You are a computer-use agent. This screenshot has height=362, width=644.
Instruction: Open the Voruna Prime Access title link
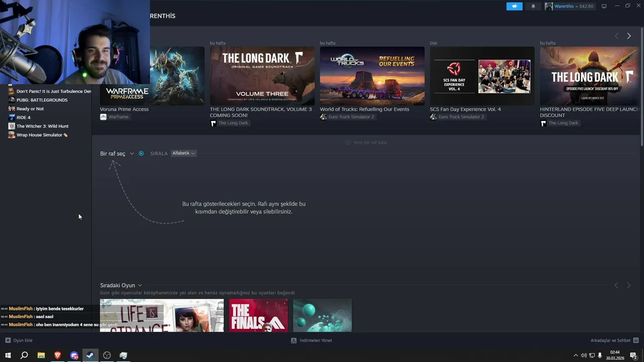click(x=124, y=109)
